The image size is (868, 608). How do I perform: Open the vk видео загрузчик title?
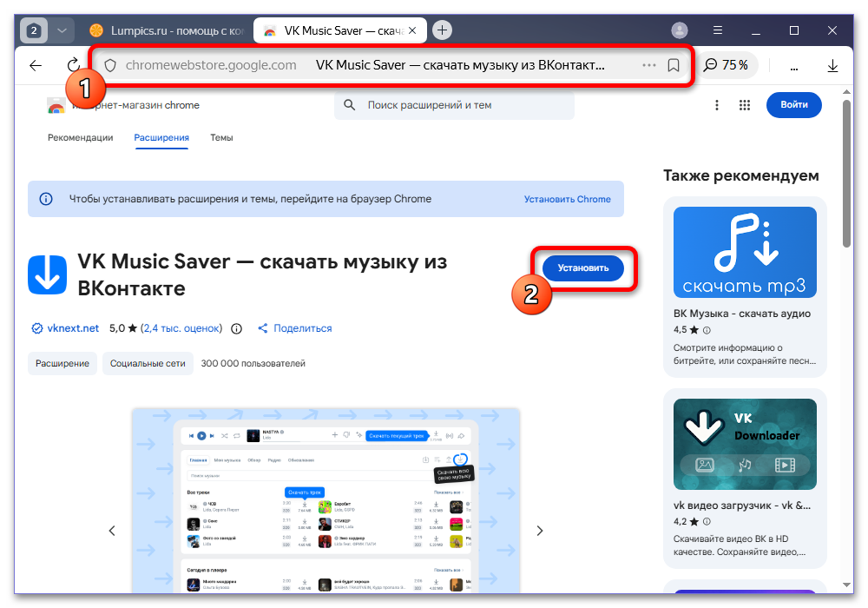click(x=742, y=506)
